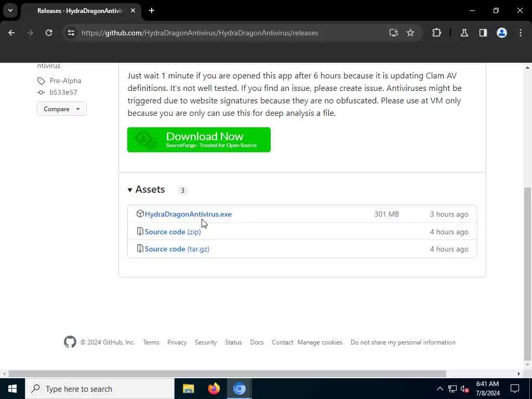
Task: Click Do not share my personal information
Action: (x=403, y=342)
